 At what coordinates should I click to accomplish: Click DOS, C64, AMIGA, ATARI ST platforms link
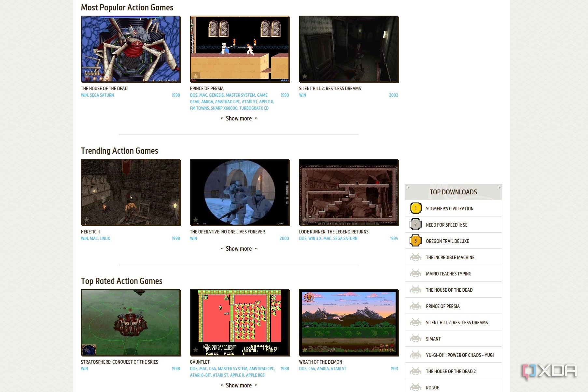click(323, 369)
